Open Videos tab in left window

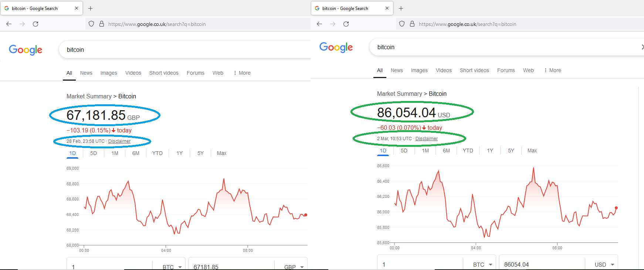[x=133, y=73]
